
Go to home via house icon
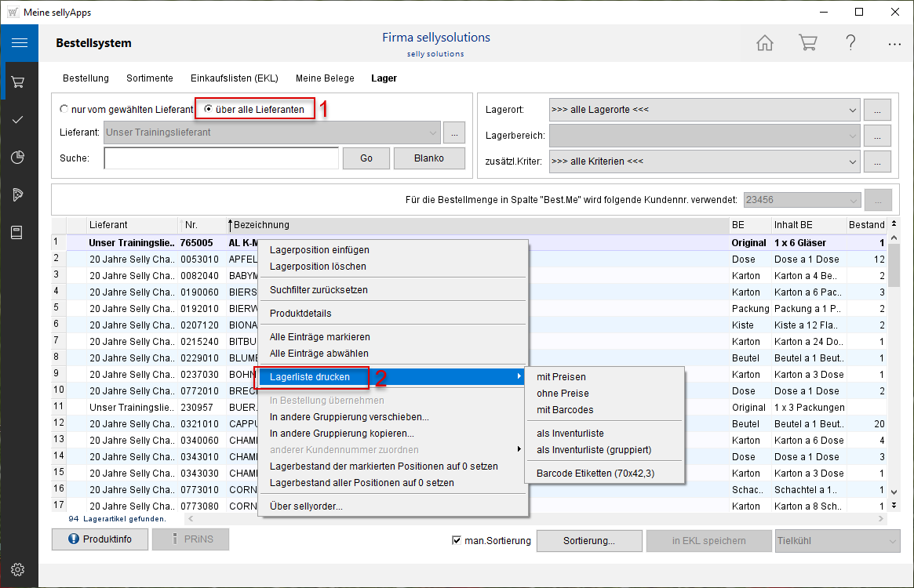tap(764, 43)
